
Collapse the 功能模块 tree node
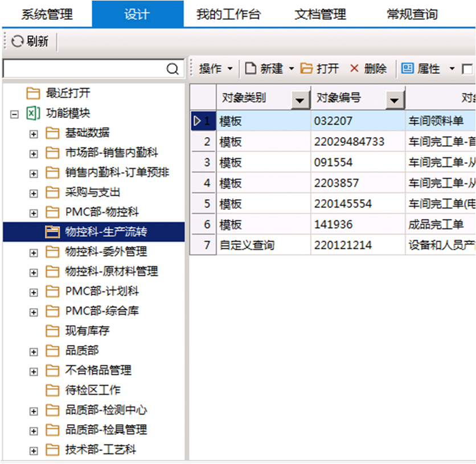pos(14,113)
